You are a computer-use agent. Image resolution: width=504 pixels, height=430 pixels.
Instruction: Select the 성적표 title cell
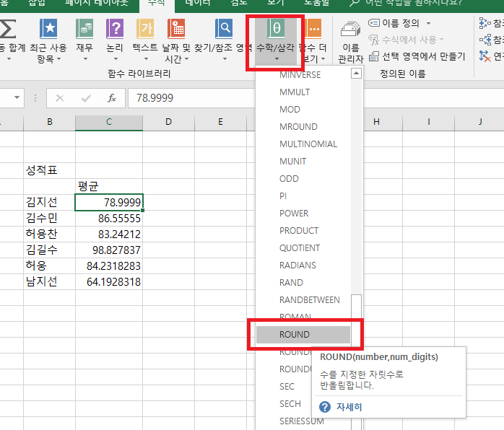tap(50, 170)
